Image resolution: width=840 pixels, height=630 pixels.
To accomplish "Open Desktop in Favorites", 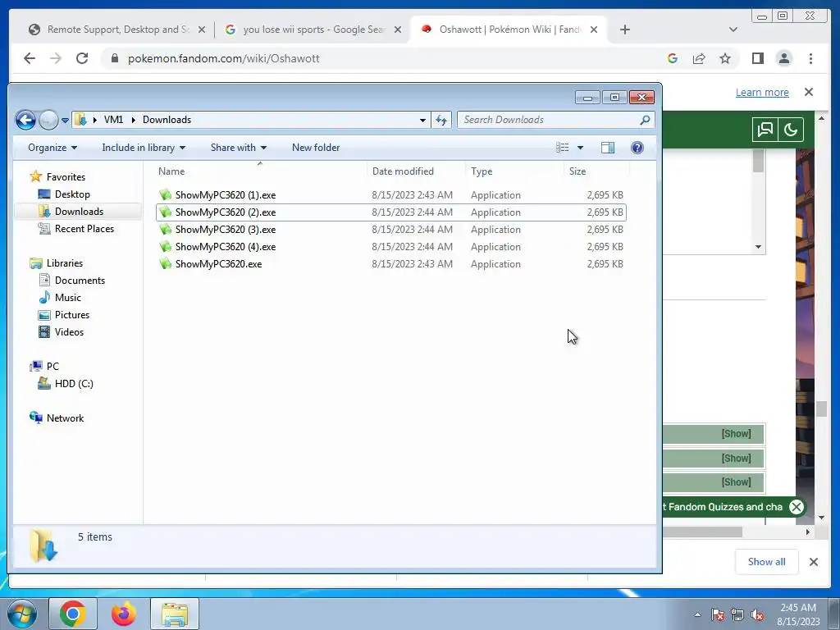I will [72, 194].
